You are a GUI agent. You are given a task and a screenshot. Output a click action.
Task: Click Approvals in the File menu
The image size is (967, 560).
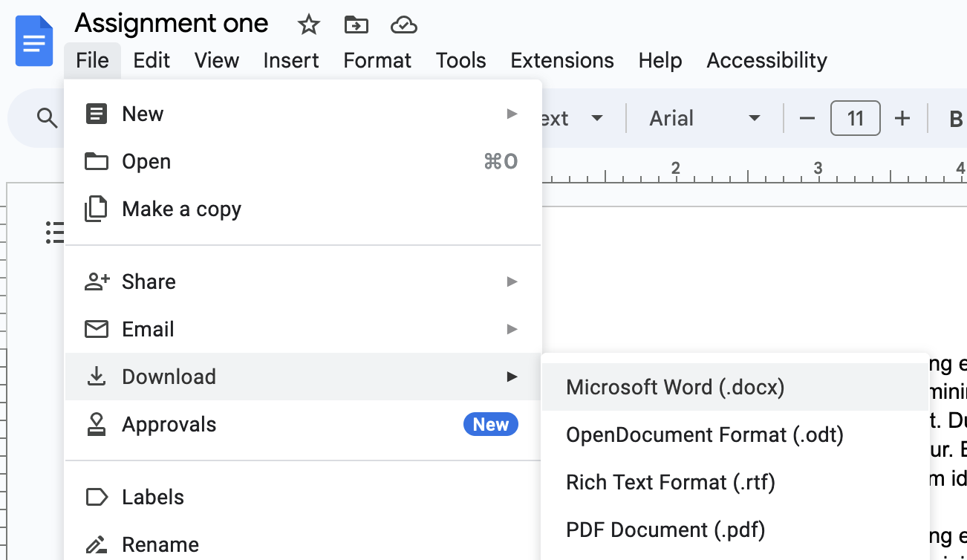(x=169, y=425)
